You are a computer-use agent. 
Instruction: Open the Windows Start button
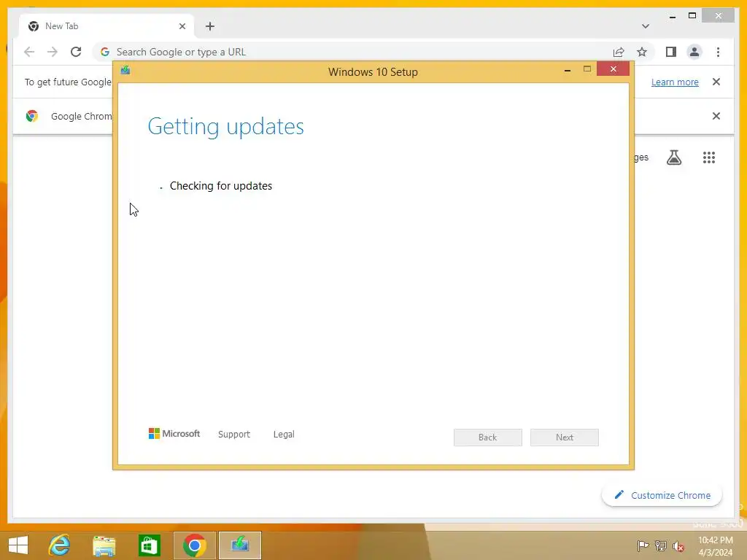[x=18, y=545]
